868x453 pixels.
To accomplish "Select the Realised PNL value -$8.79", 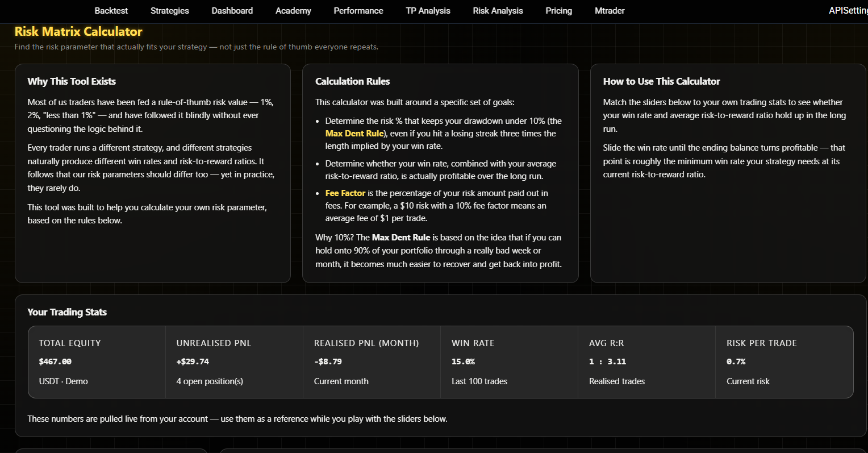I will pos(328,361).
